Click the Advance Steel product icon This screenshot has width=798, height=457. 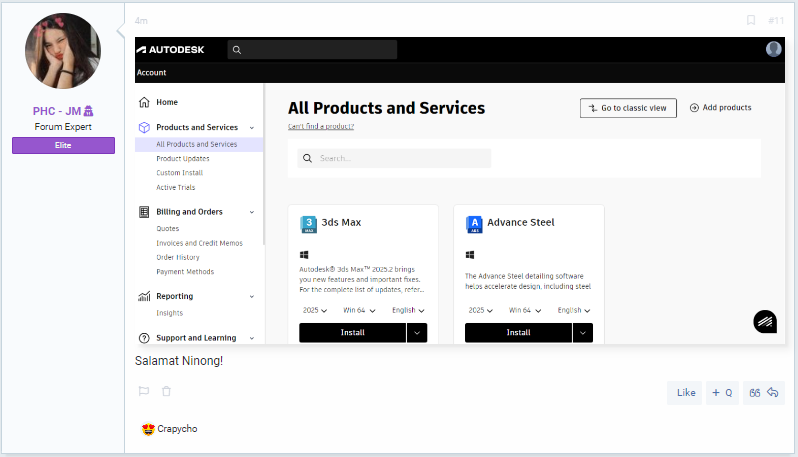pos(474,224)
